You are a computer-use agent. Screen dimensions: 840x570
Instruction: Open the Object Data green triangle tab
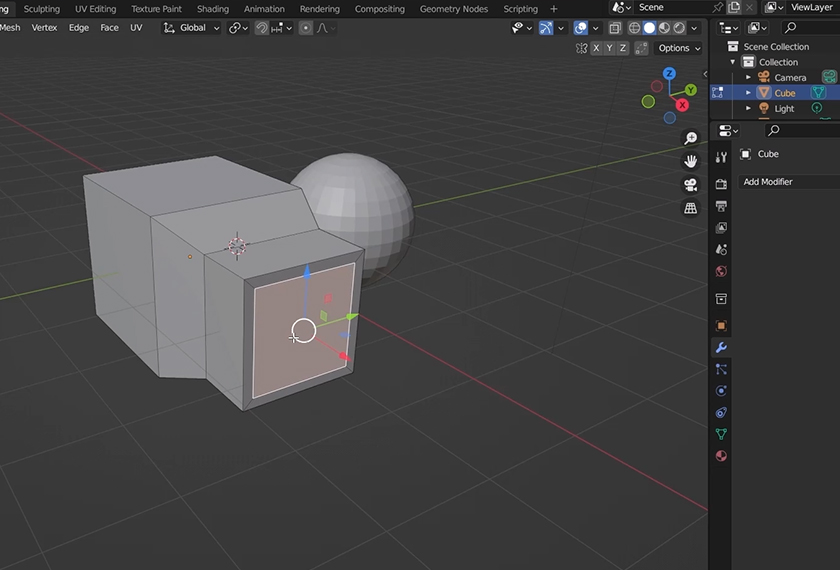coord(721,434)
